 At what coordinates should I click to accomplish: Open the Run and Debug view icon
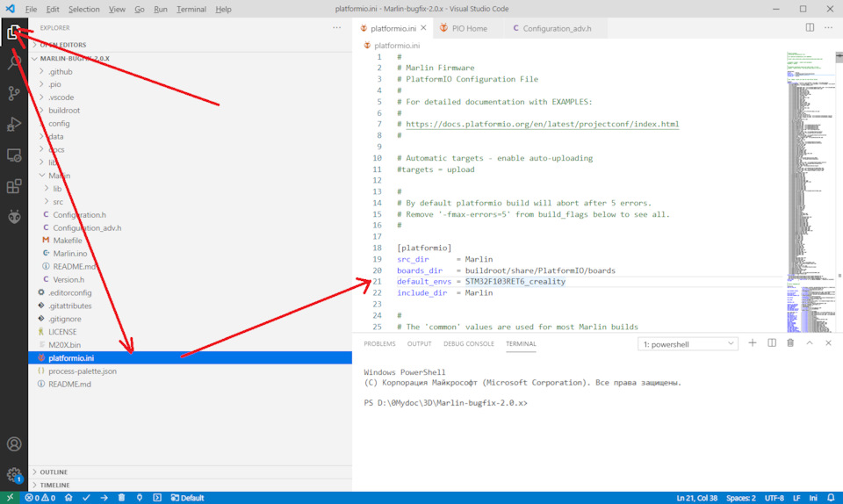click(x=14, y=124)
